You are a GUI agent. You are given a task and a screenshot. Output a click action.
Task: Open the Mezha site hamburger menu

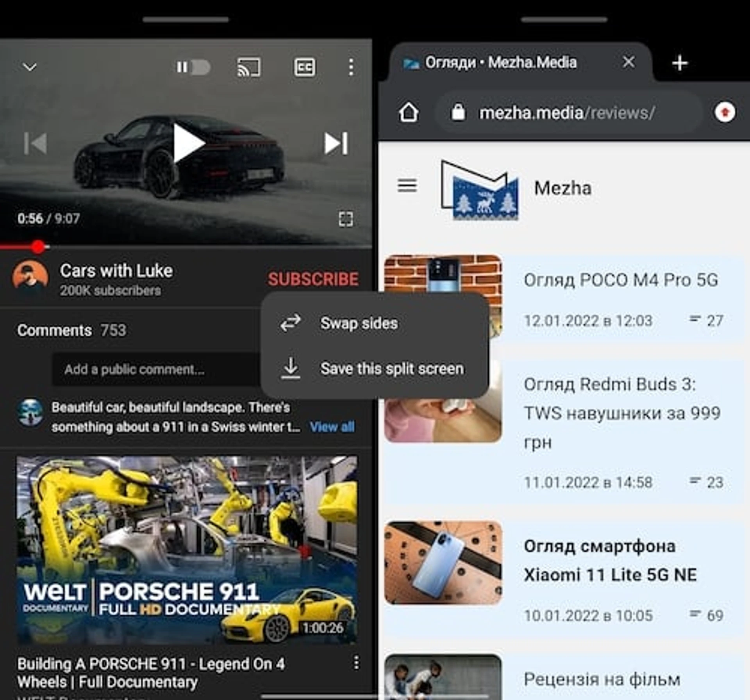click(407, 185)
